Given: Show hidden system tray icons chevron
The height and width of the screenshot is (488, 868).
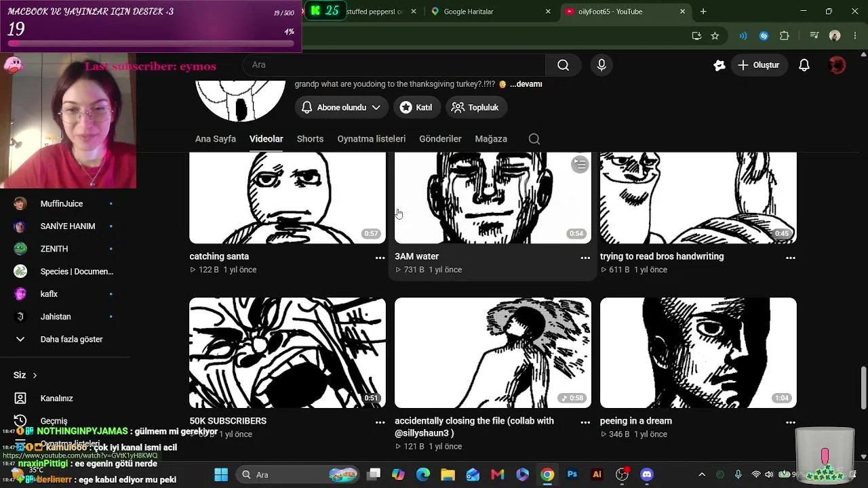Looking at the screenshot, I should [x=702, y=474].
